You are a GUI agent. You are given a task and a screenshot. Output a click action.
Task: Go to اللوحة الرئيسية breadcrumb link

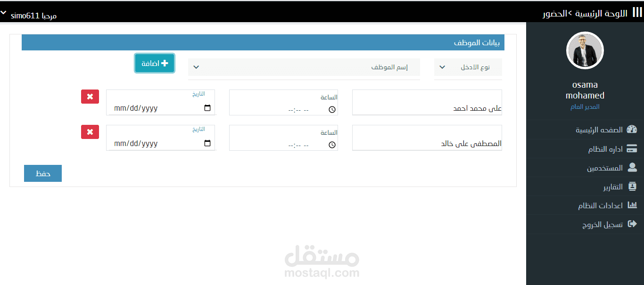601,13
